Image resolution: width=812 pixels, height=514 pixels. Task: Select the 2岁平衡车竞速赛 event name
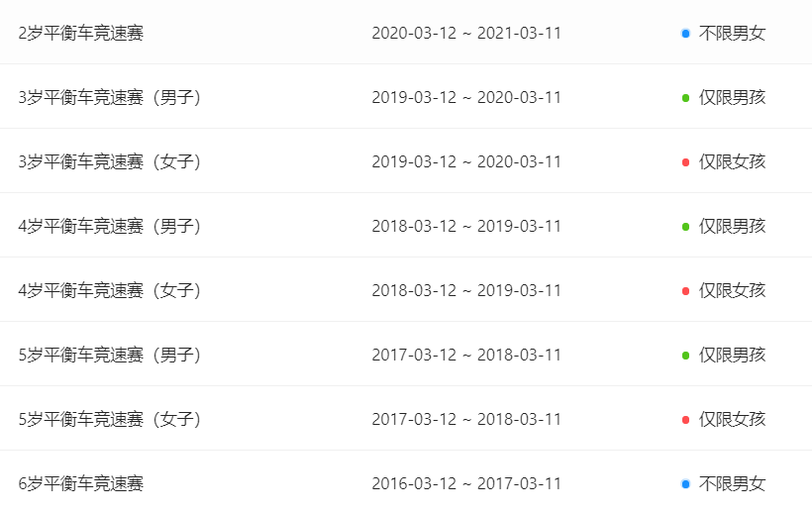[81, 33]
